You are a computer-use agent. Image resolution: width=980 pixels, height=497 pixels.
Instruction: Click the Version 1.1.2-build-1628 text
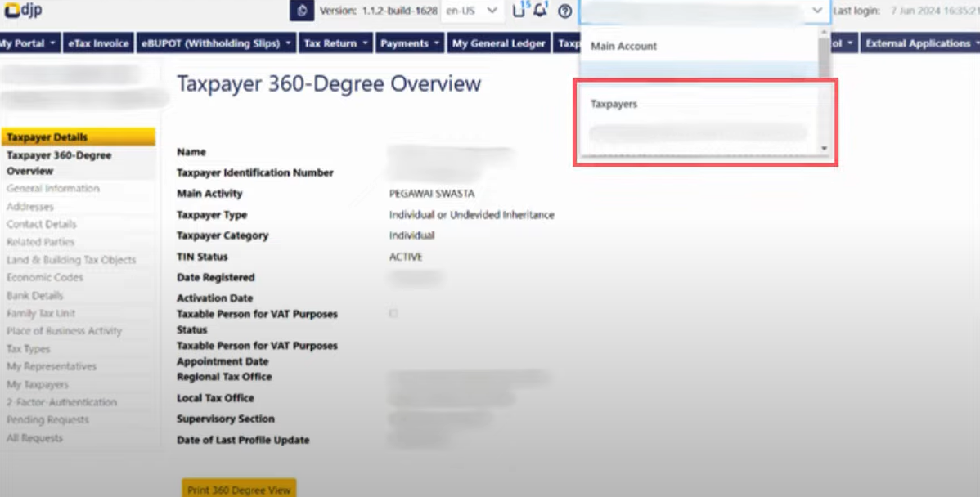click(378, 11)
